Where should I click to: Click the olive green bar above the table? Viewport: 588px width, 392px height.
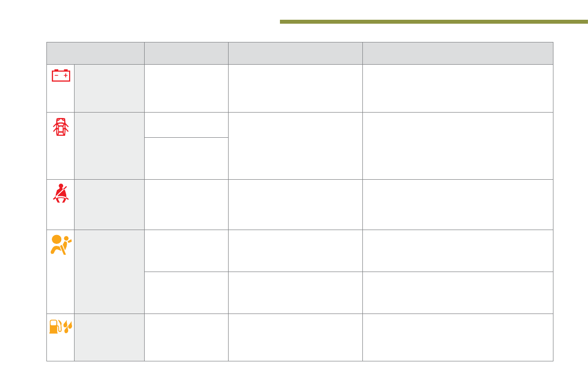(x=433, y=22)
